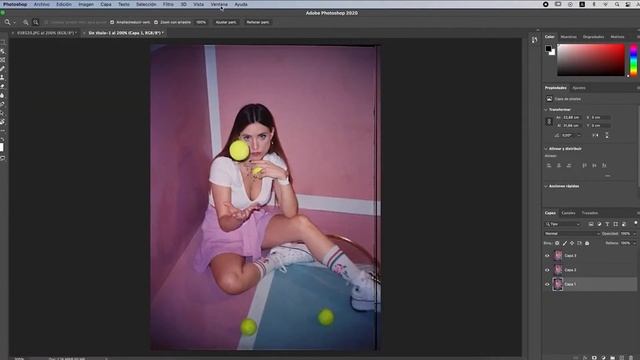Filter layers by smart object icon
Viewport: 640px width, 360px height.
(624, 224)
